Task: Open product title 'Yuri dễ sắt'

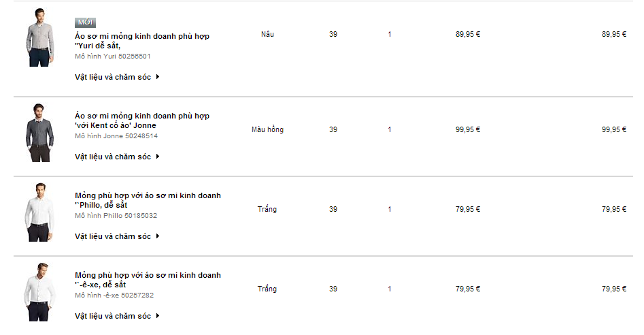Action: (x=142, y=41)
